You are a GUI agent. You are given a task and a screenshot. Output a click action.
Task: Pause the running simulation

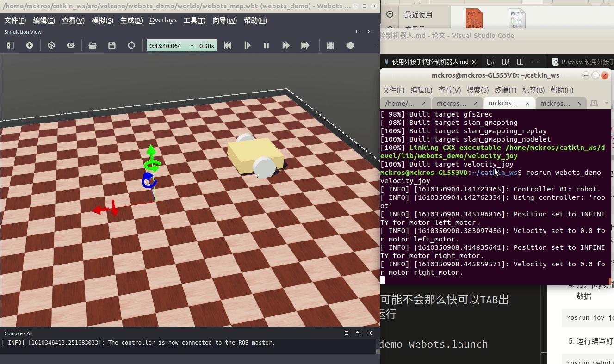(266, 45)
